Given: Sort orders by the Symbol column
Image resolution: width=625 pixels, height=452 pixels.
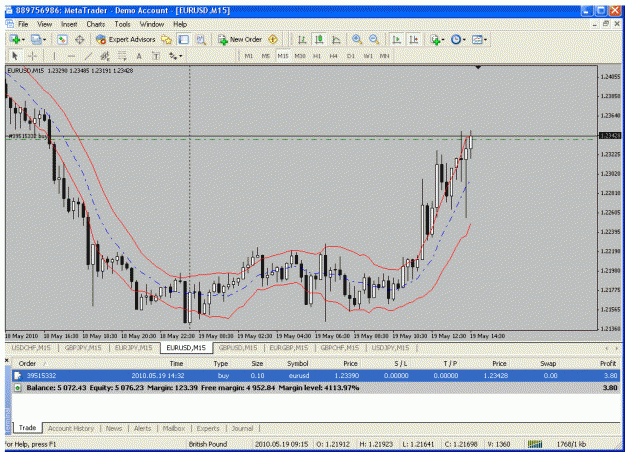Looking at the screenshot, I should pyautogui.click(x=298, y=364).
